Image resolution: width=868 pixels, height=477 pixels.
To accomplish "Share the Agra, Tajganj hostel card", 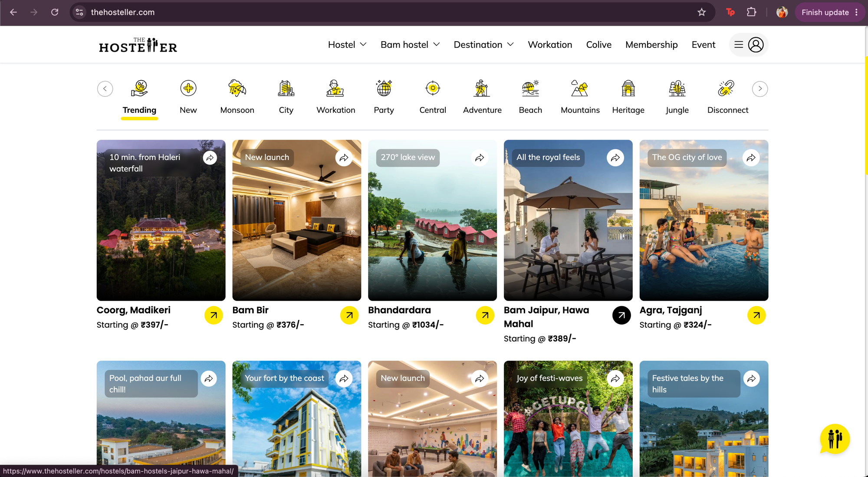I will tap(751, 158).
